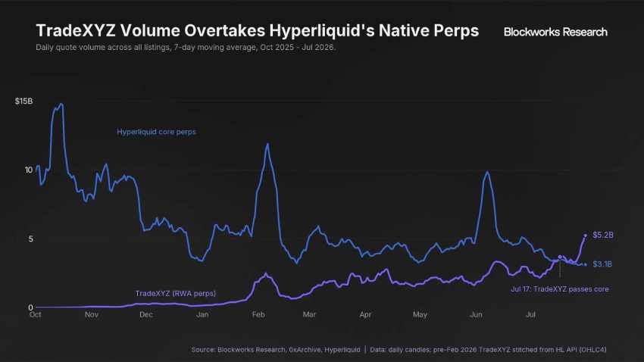Image resolution: width=644 pixels, height=362 pixels.
Task: Select the '0' y-axis label
Action: click(x=30, y=307)
